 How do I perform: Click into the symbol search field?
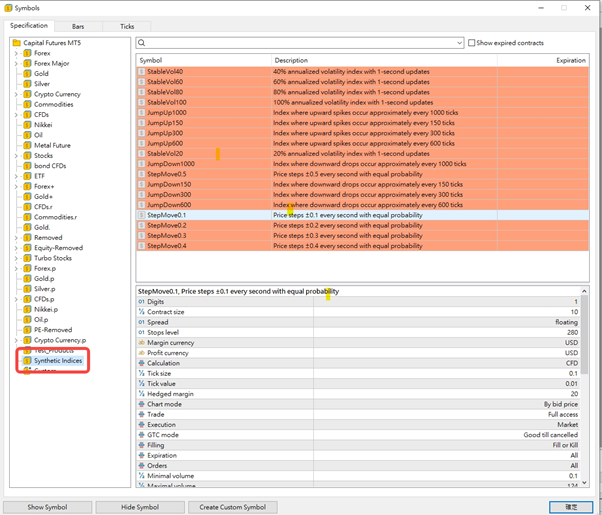[300, 43]
